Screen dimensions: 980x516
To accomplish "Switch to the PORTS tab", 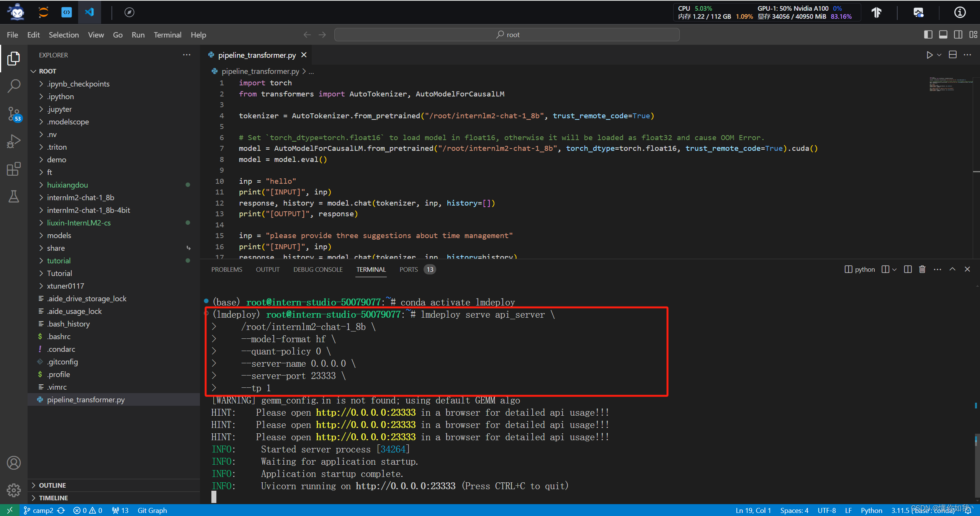I will pyautogui.click(x=417, y=269).
